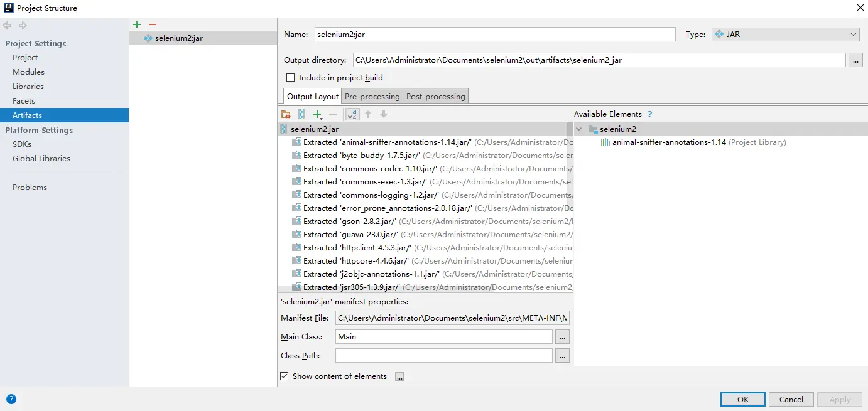Viewport: 868px width, 411px height.
Task: Click the Create Archive toolbar icon
Action: [x=301, y=114]
